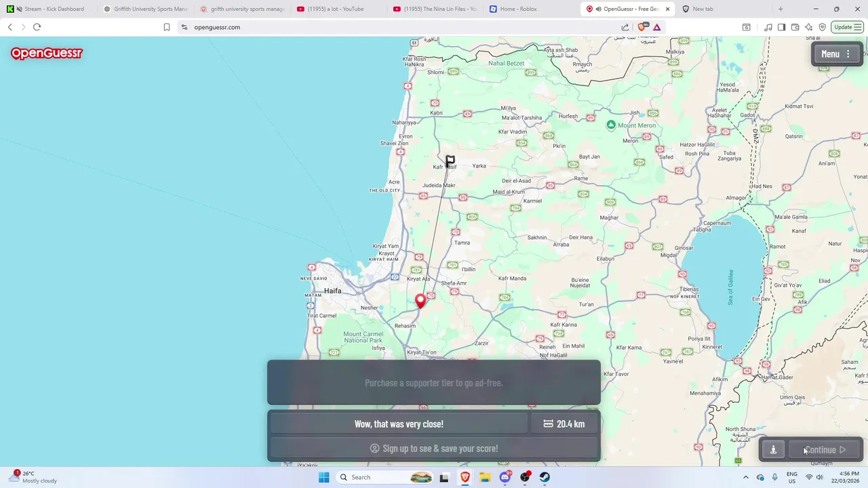The width and height of the screenshot is (868, 488).
Task: Open Discord from taskbar
Action: tap(505, 477)
